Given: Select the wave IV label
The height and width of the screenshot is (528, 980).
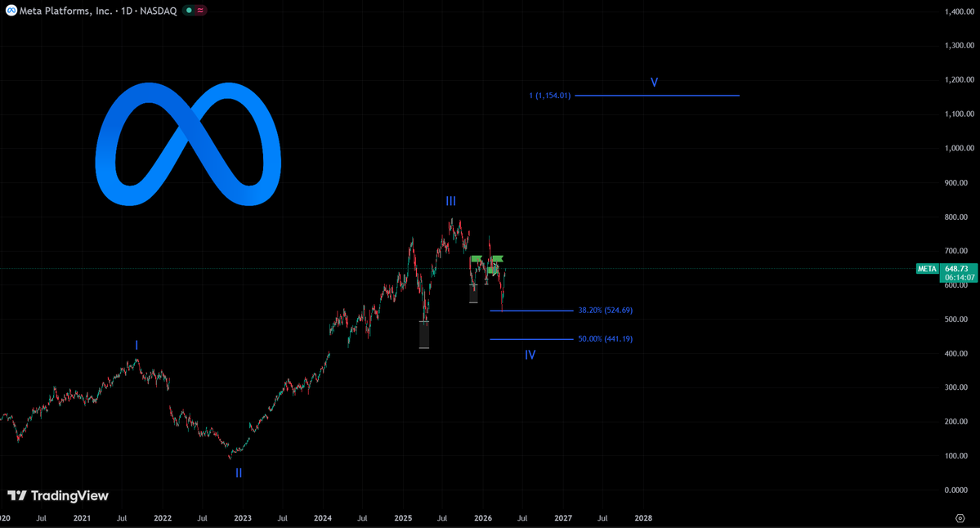Looking at the screenshot, I should pyautogui.click(x=530, y=355).
